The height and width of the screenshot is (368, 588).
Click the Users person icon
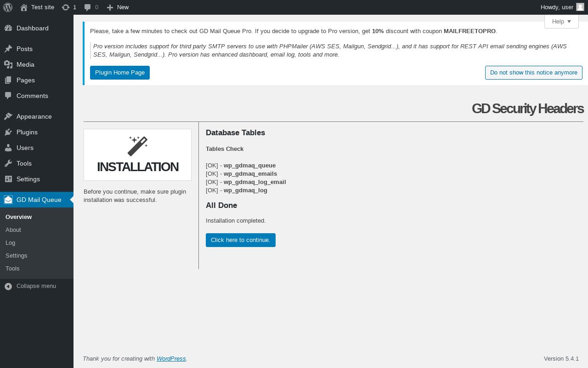pyautogui.click(x=8, y=148)
